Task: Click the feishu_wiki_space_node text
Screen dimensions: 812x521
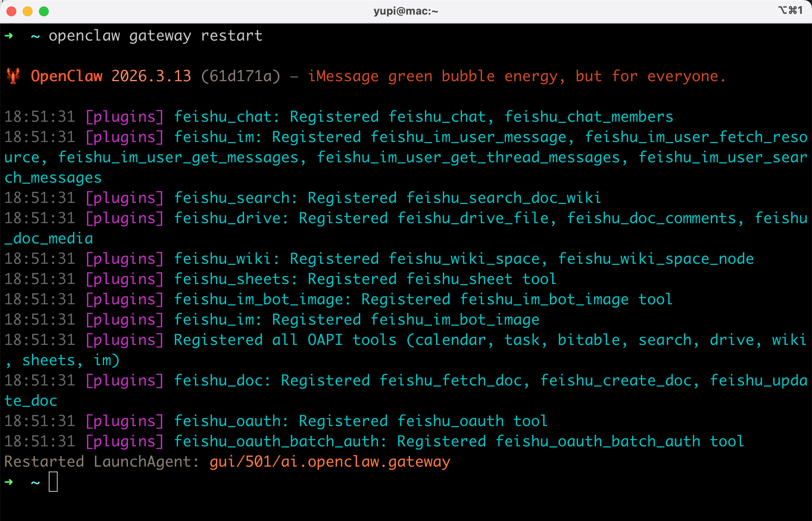Action: click(x=656, y=259)
